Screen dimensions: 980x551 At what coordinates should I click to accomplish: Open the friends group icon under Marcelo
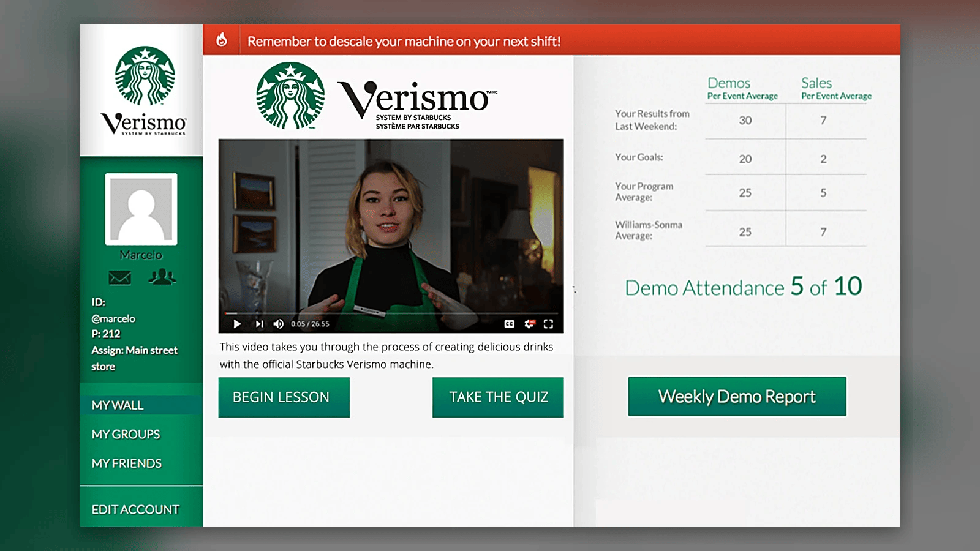coord(162,277)
